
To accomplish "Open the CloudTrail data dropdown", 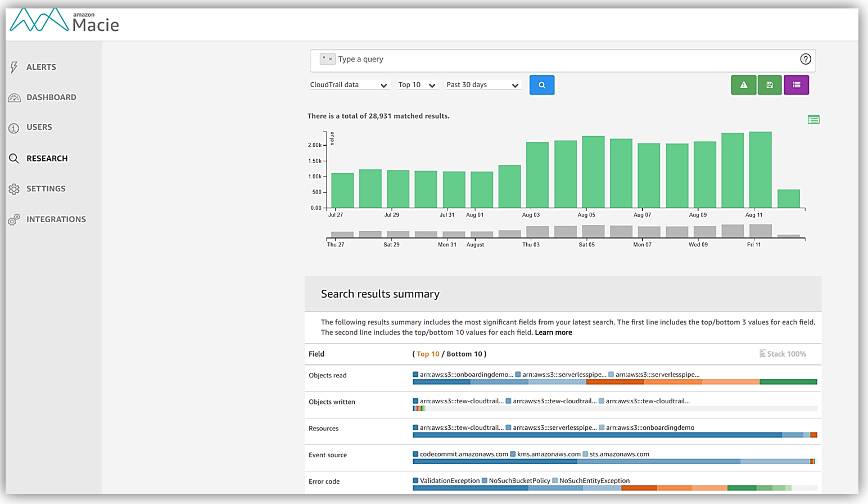I will point(349,85).
